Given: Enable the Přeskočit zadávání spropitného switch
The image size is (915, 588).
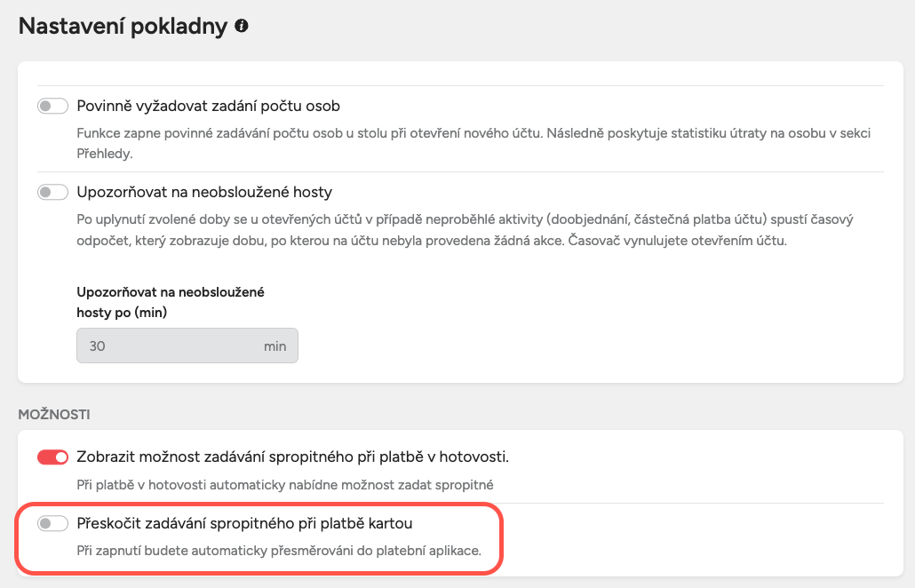Looking at the screenshot, I should point(52,524).
